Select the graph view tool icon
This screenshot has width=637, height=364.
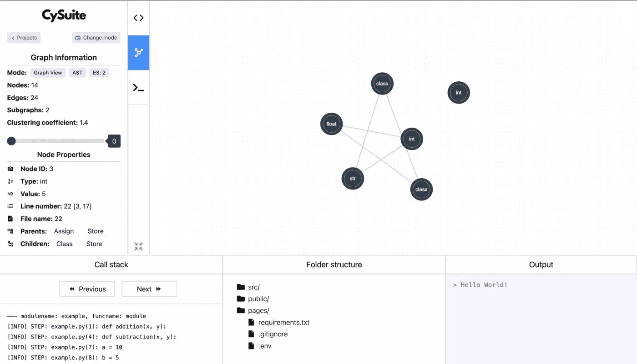tap(138, 52)
